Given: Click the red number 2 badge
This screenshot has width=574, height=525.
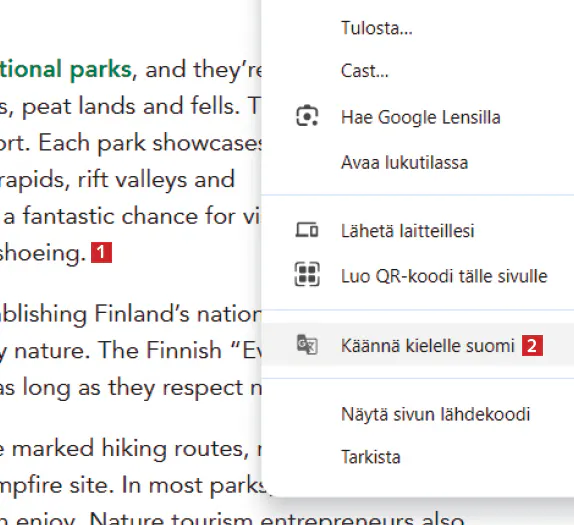Looking at the screenshot, I should (x=532, y=345).
